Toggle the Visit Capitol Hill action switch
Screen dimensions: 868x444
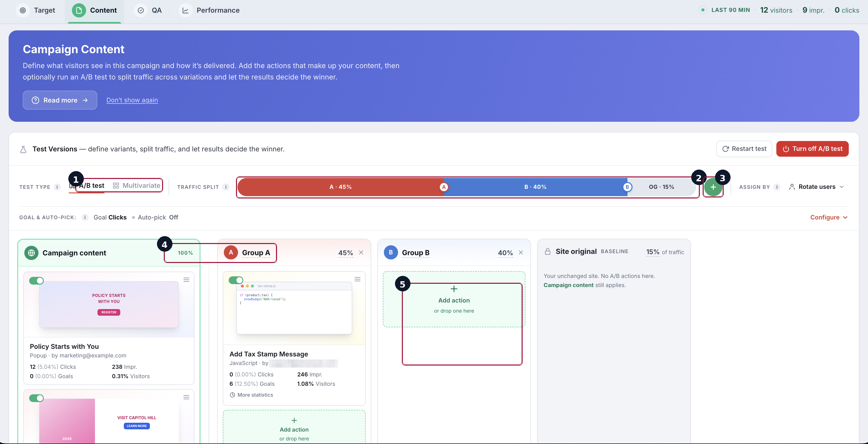(x=36, y=398)
